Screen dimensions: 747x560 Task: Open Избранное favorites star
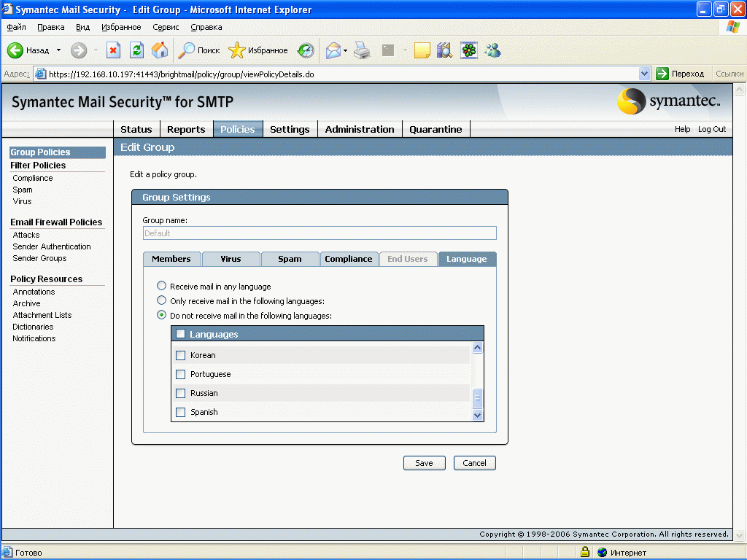pos(237,50)
